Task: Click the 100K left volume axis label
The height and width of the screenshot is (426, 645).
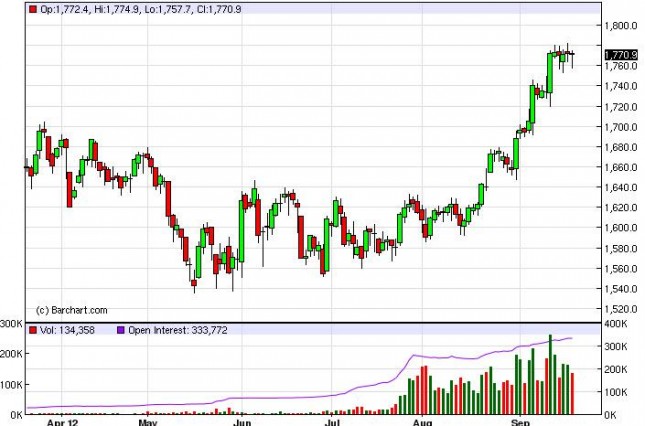Action: coord(11,385)
